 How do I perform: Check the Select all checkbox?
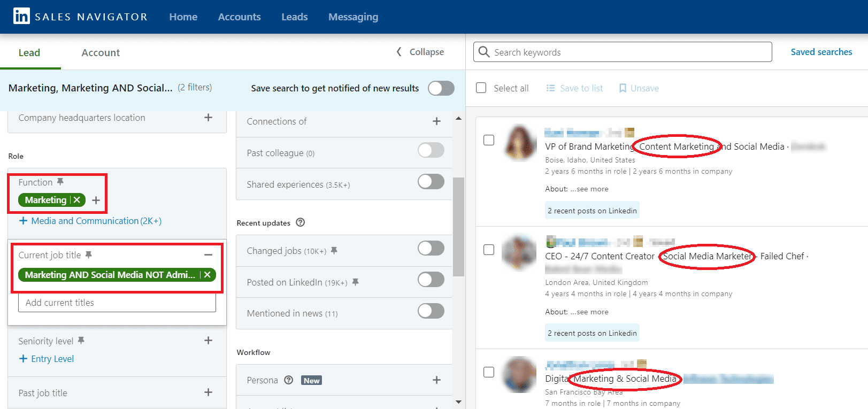click(x=481, y=88)
